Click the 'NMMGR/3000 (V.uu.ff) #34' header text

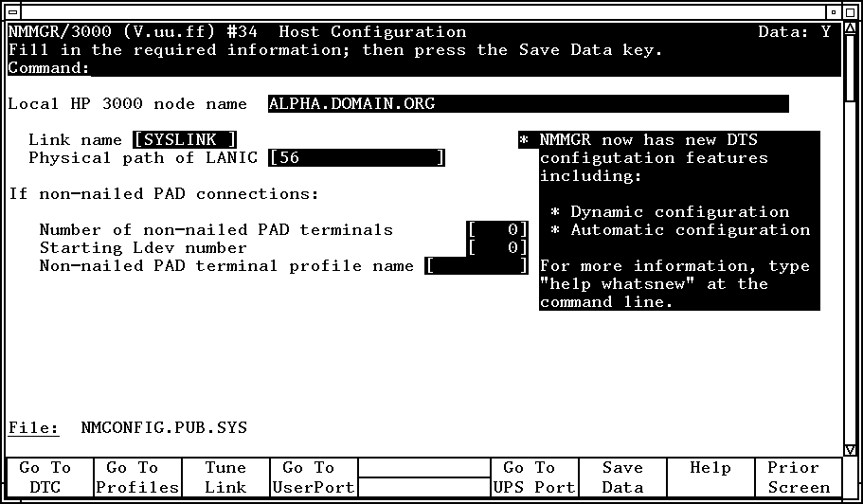pos(133,32)
